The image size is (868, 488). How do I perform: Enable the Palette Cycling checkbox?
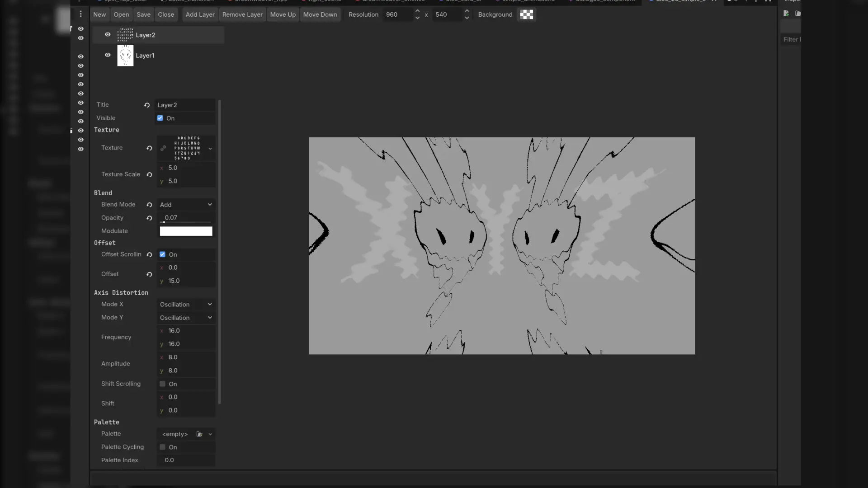point(162,447)
